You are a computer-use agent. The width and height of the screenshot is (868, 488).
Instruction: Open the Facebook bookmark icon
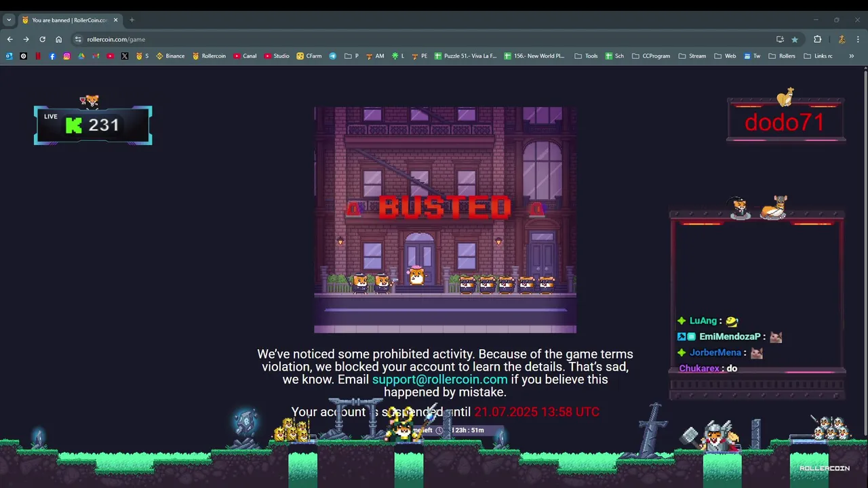click(x=52, y=56)
